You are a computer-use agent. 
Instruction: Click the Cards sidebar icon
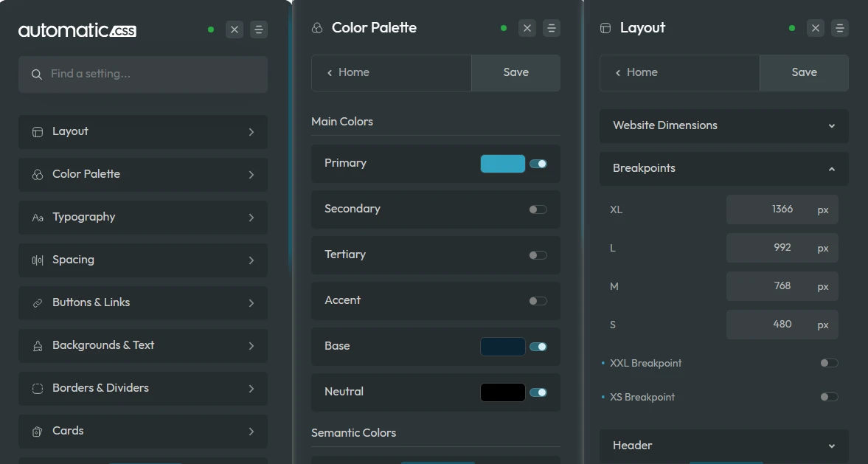38,431
